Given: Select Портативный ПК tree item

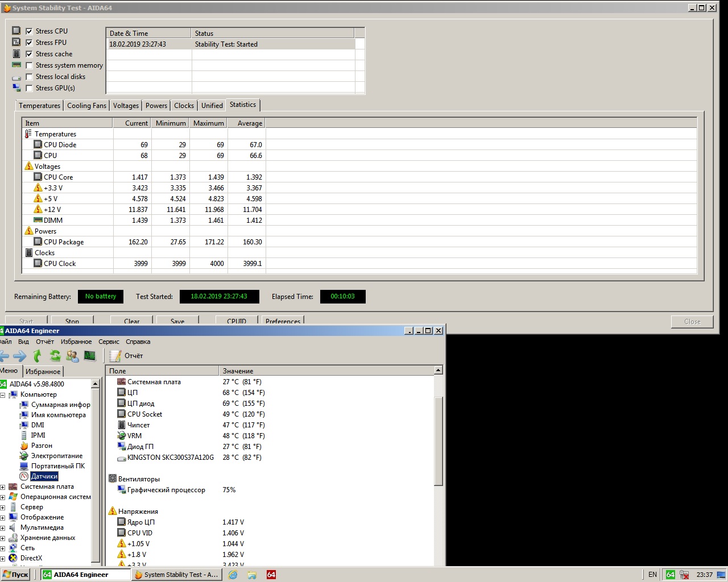Looking at the screenshot, I should [52, 466].
